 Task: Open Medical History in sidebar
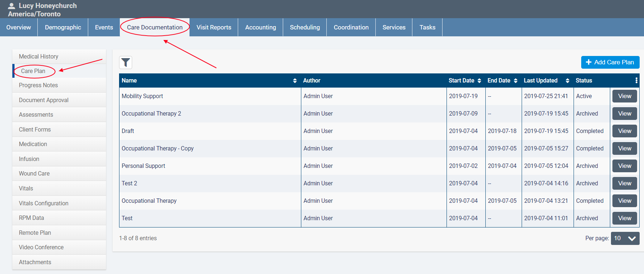(x=38, y=56)
